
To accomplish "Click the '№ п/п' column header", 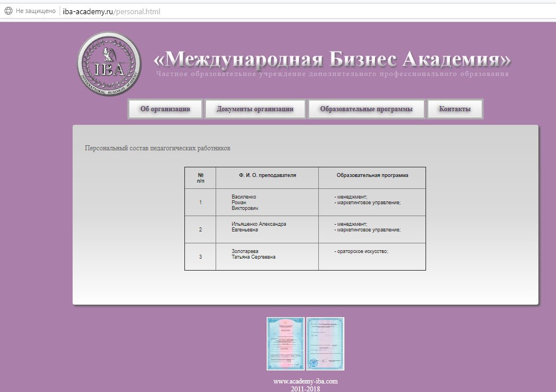I will tap(201, 178).
